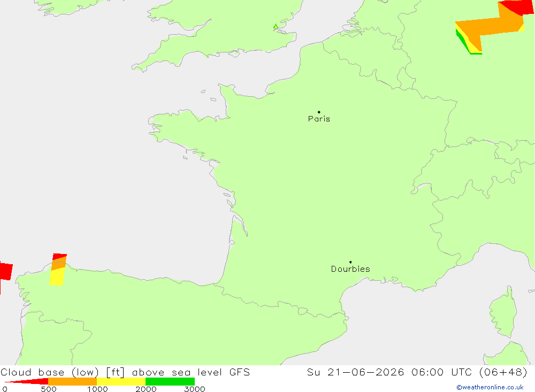This screenshot has width=535, height=392.
Task: Click the yellow 1000-2000 legend swatch
Action: point(121,381)
